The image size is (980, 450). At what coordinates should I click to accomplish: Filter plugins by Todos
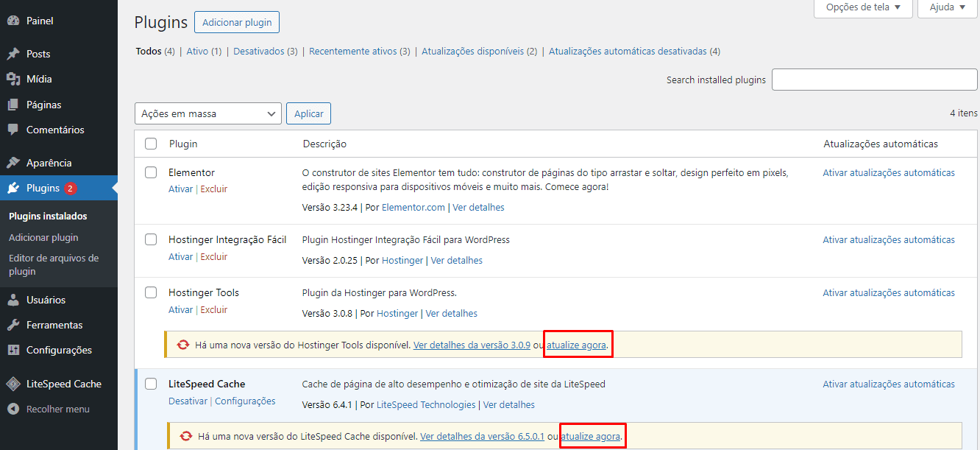pos(149,52)
